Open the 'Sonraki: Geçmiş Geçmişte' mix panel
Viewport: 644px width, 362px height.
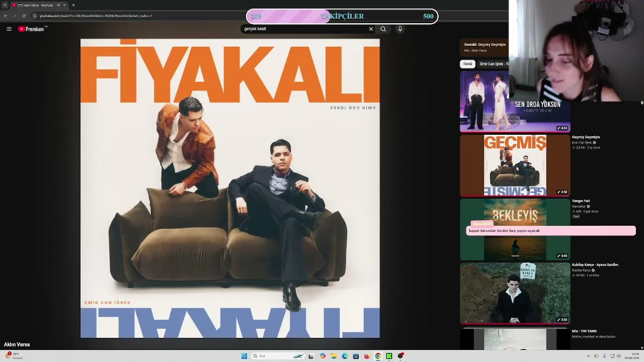click(484, 47)
